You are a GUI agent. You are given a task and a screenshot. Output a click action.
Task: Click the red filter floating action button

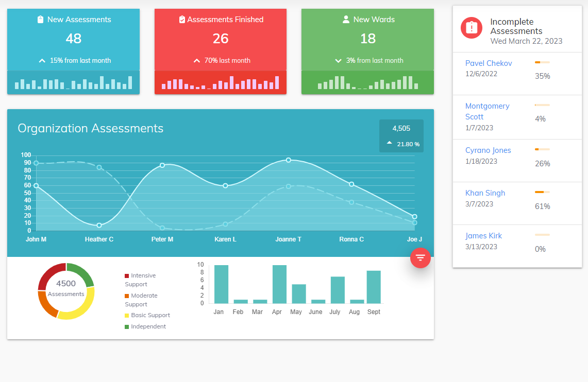click(x=420, y=257)
